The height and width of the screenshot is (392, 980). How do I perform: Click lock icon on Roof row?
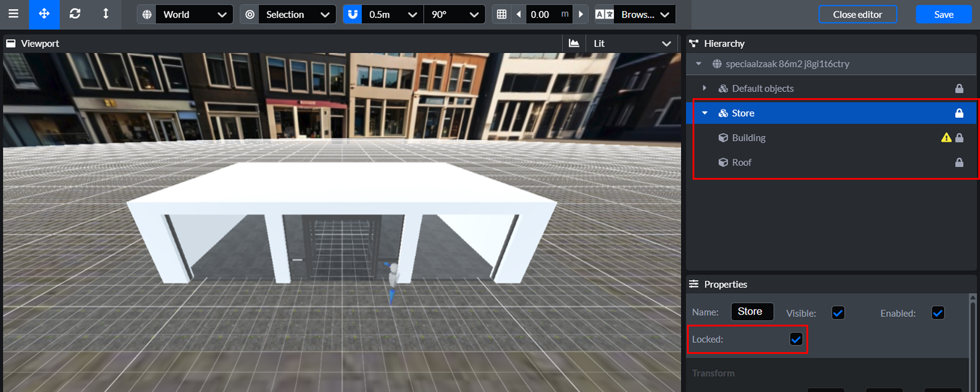point(959,162)
